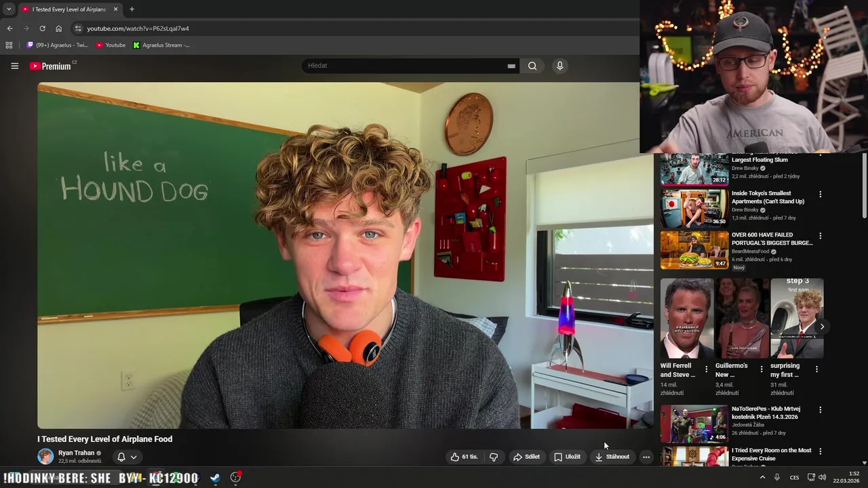Open Steam from the taskbar
The image size is (868, 488).
pos(215,478)
